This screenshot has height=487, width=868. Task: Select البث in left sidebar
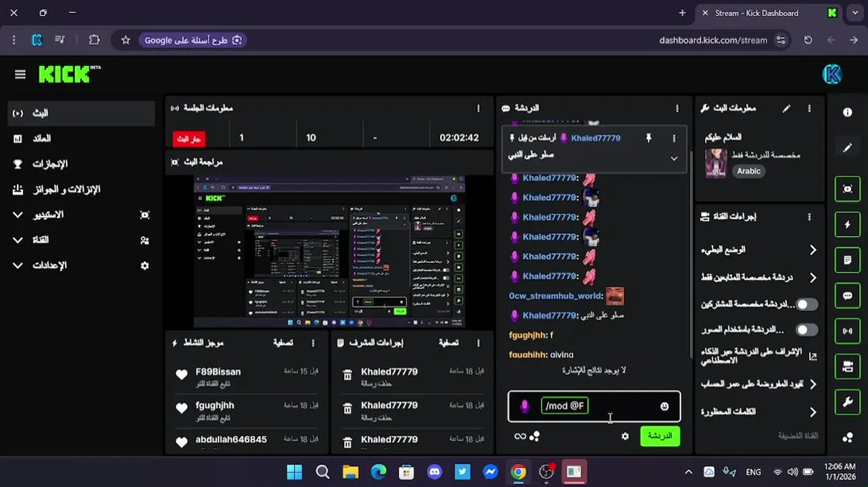[x=82, y=113]
